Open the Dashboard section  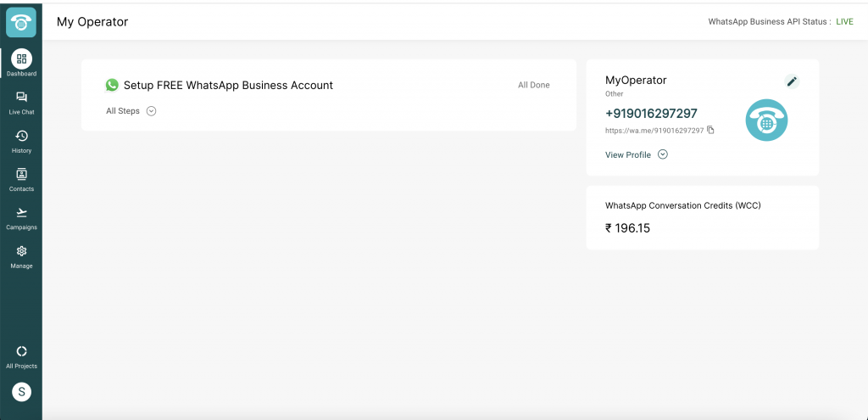21,63
